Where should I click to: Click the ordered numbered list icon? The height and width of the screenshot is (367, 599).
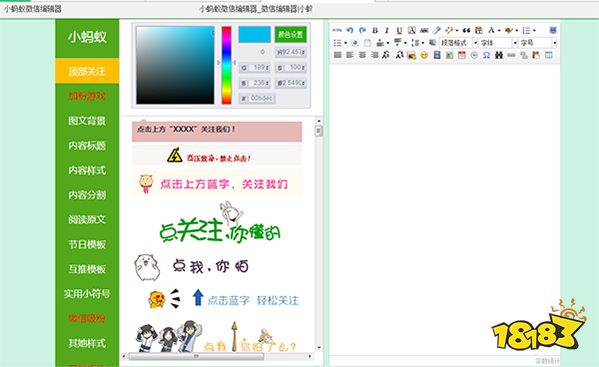tap(526, 30)
